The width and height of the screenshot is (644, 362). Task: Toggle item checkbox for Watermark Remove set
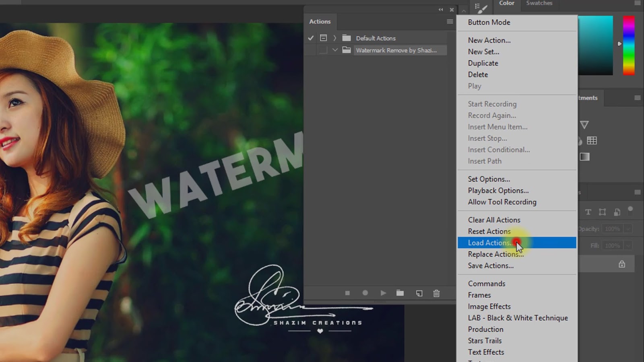click(x=311, y=50)
